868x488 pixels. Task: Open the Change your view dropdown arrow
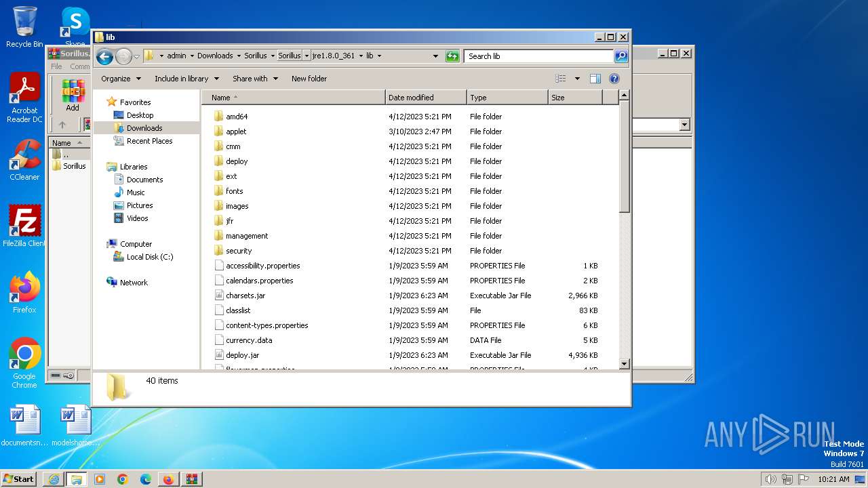click(x=577, y=79)
